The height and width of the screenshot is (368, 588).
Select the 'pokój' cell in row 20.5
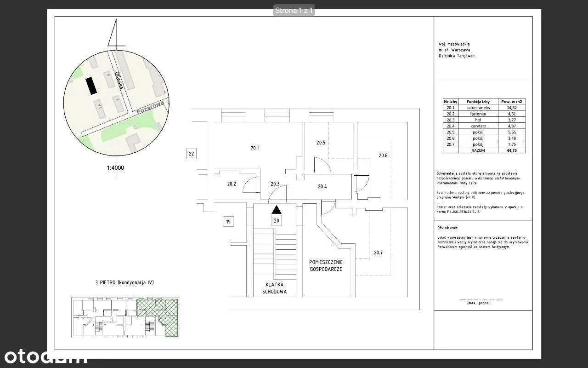(478, 132)
